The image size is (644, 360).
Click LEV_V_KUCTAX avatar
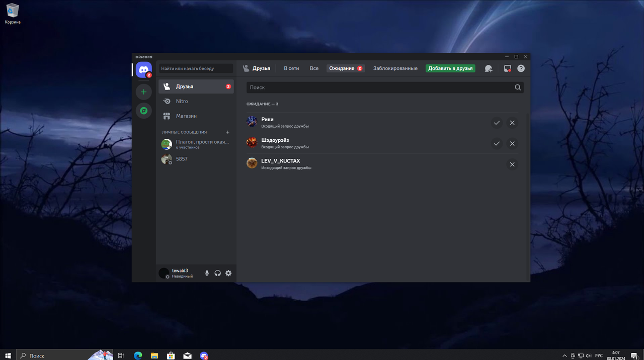click(252, 163)
